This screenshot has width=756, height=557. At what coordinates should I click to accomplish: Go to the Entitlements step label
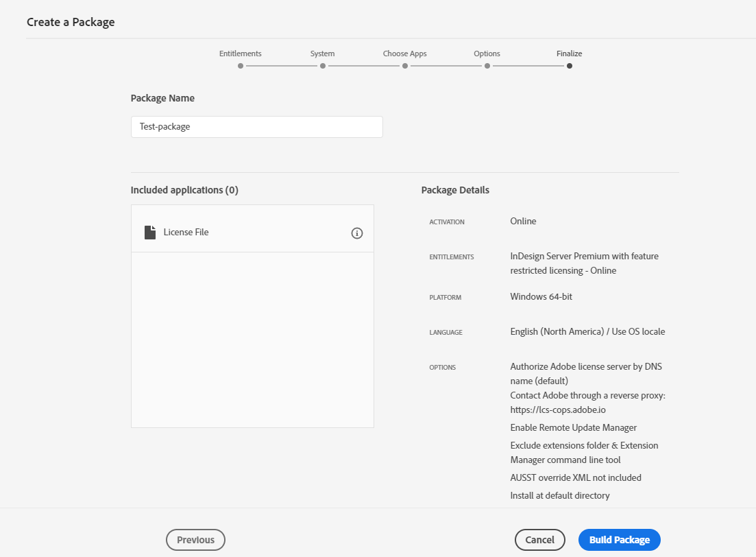click(241, 54)
